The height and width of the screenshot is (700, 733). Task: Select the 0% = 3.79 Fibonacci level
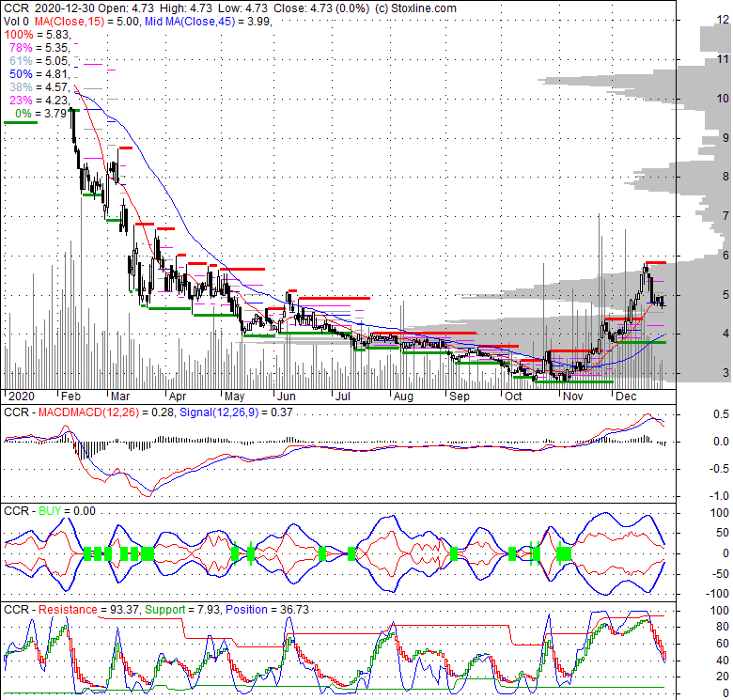(42, 113)
